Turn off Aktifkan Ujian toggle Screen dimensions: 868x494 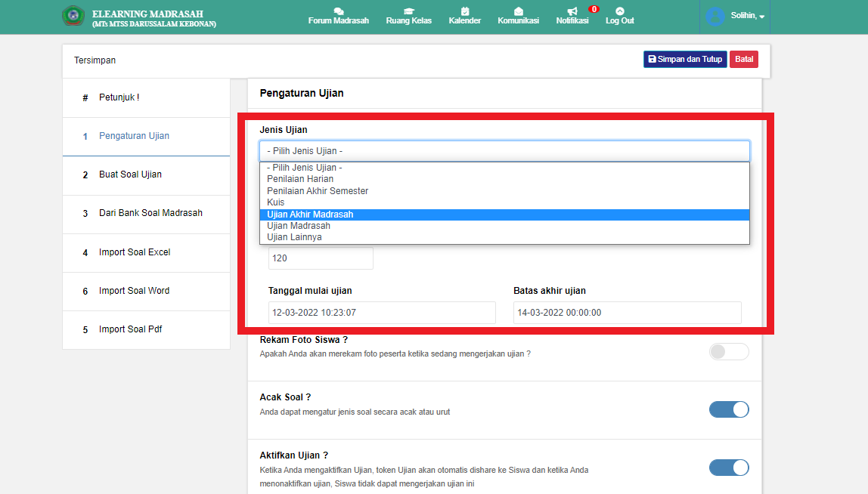coord(729,468)
